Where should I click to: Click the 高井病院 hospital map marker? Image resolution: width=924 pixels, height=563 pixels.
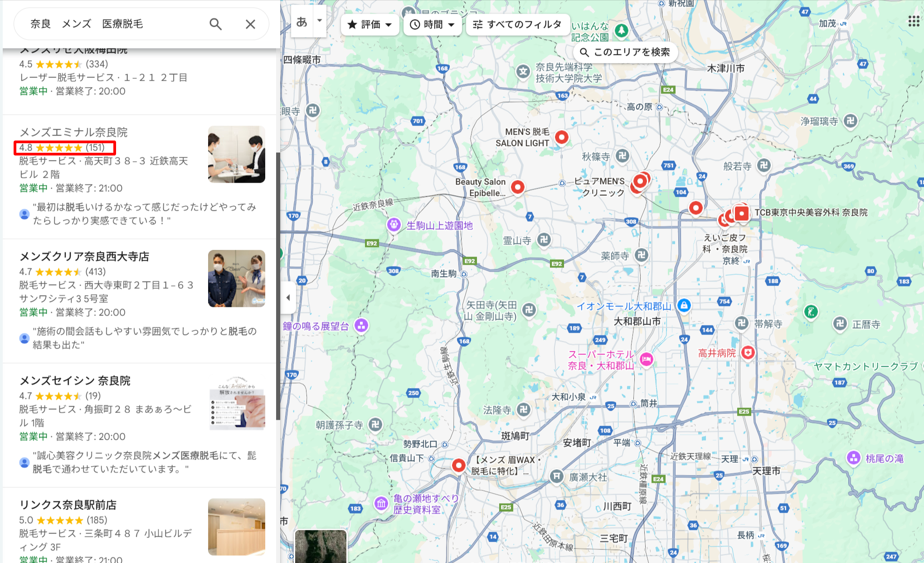748,352
